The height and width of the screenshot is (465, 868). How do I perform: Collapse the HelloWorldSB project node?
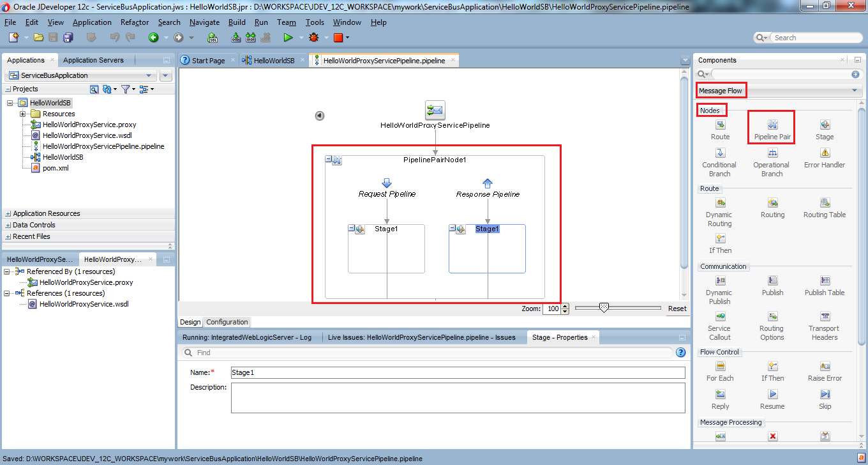tap(11, 103)
